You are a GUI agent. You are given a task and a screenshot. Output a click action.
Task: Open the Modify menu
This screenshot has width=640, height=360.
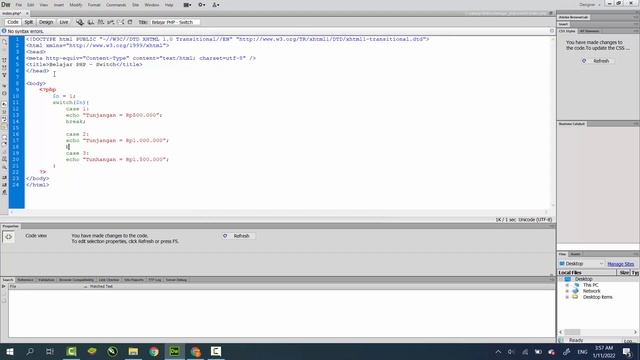(x=76, y=5)
